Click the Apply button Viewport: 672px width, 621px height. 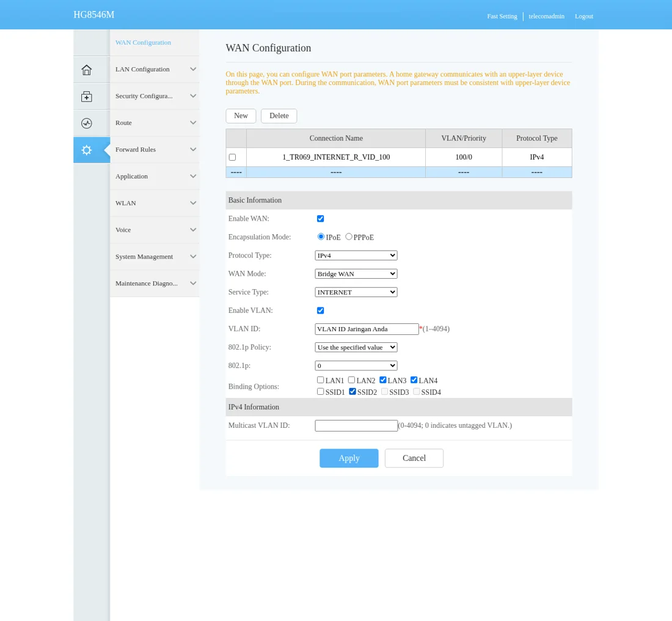coord(349,458)
